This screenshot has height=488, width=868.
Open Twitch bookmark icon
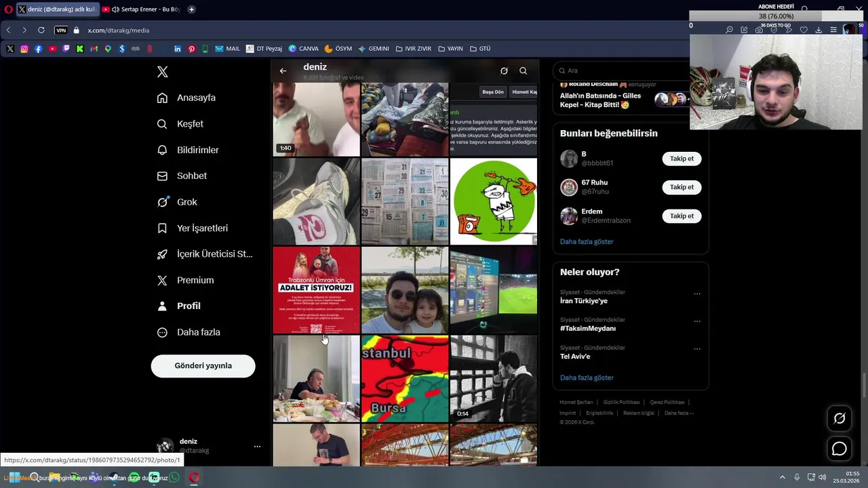[66, 49]
